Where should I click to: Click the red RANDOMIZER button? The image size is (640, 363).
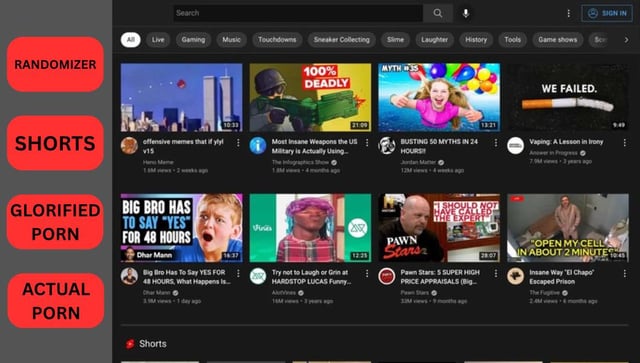pyautogui.click(x=55, y=64)
